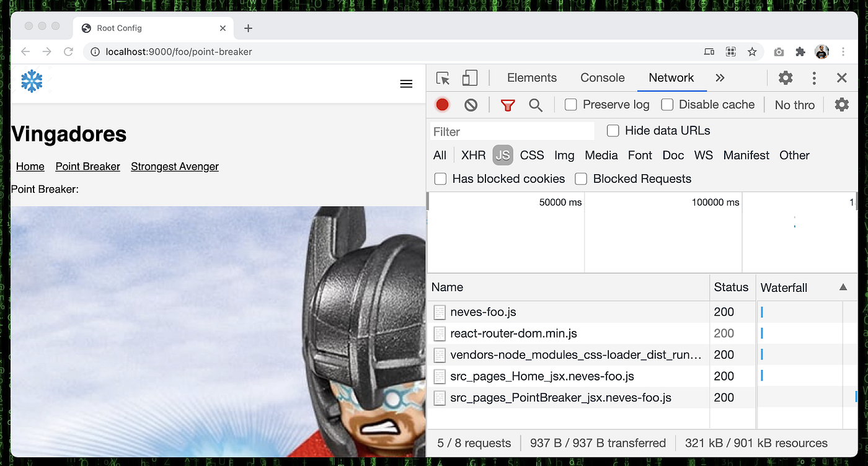The image size is (868, 466).
Task: Filter requests by Doc
Action: pyautogui.click(x=673, y=156)
